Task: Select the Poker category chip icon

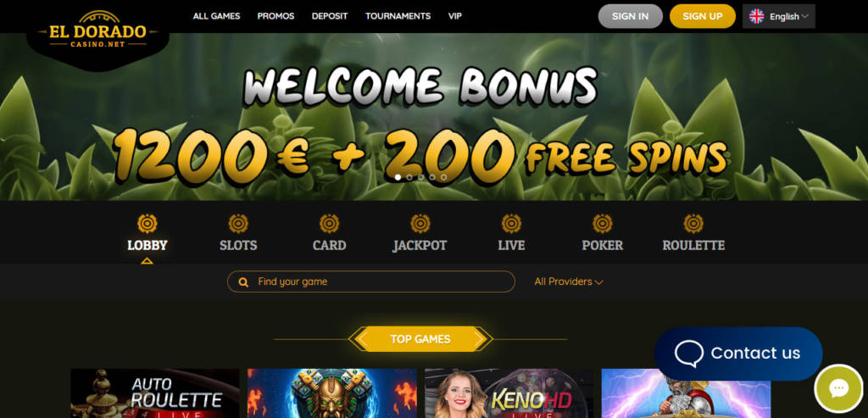Action: point(603,224)
